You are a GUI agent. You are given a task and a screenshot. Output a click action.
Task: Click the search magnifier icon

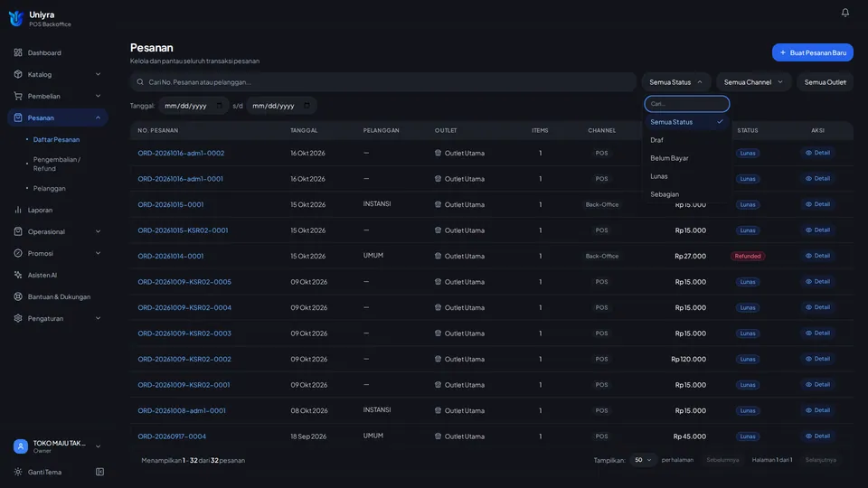(x=140, y=82)
